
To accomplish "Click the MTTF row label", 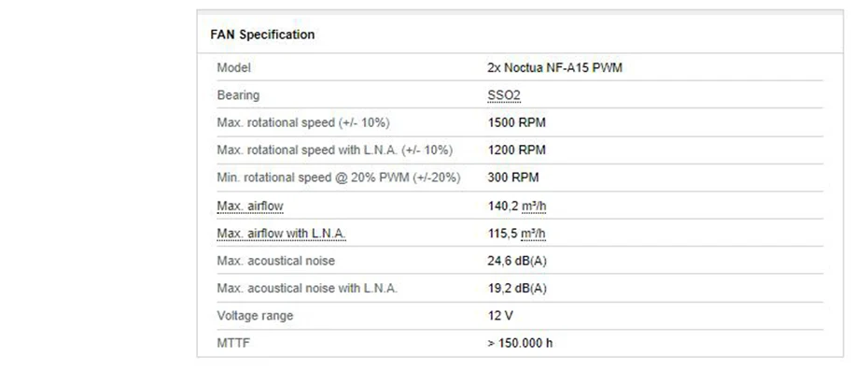I will (x=233, y=343).
